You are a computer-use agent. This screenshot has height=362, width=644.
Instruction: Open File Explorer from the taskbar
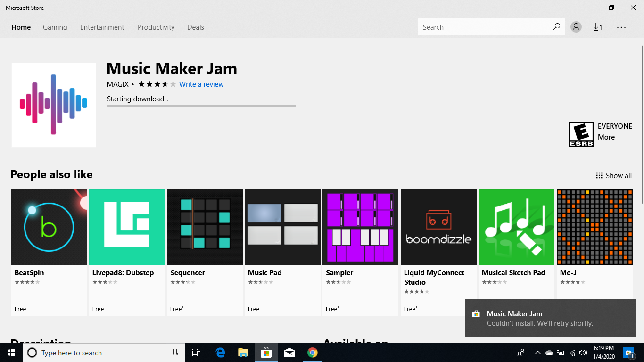coord(243,353)
